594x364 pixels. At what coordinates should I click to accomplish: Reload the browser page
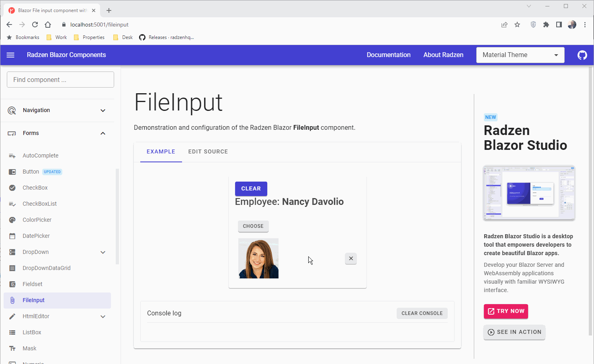[35, 25]
